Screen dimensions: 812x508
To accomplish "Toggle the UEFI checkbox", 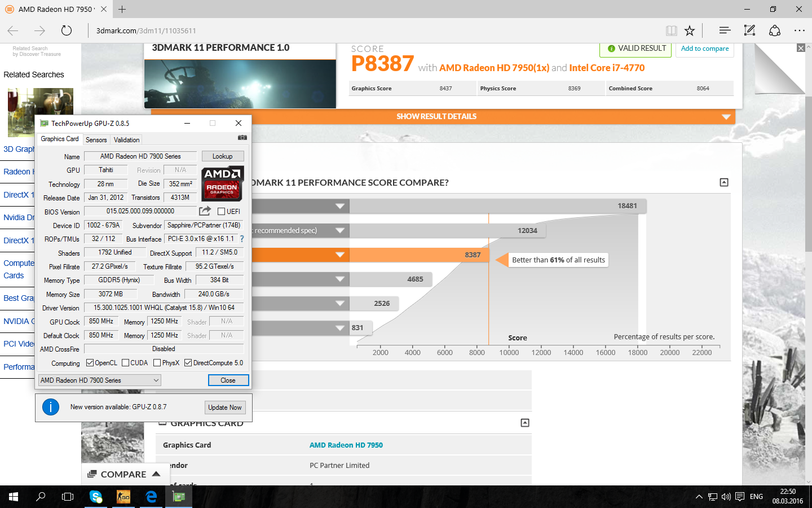I will (222, 212).
